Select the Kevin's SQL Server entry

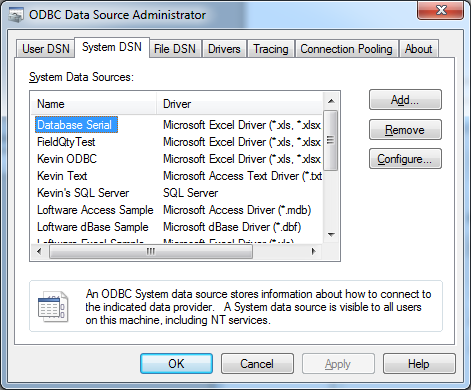(83, 193)
